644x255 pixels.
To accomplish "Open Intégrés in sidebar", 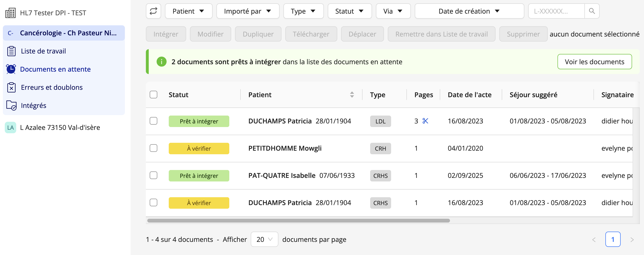I will tap(64, 106).
